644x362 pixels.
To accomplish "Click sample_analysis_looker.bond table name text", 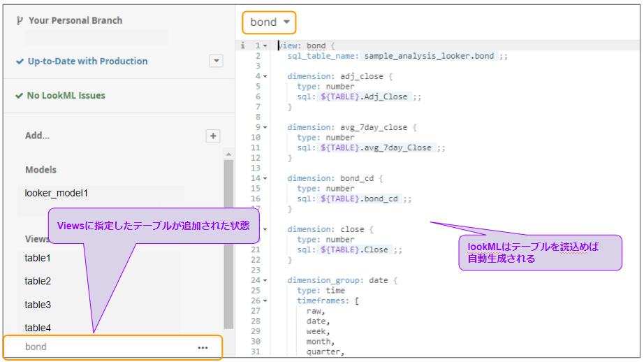I will click(429, 56).
